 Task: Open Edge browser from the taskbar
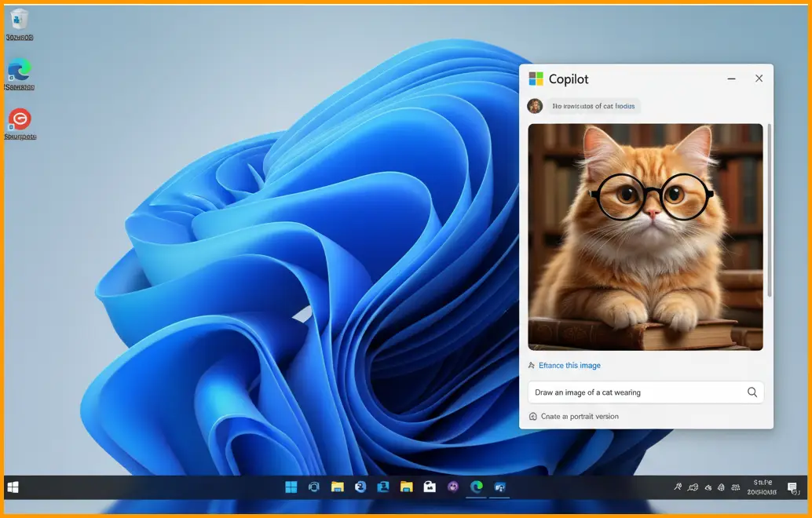click(476, 487)
